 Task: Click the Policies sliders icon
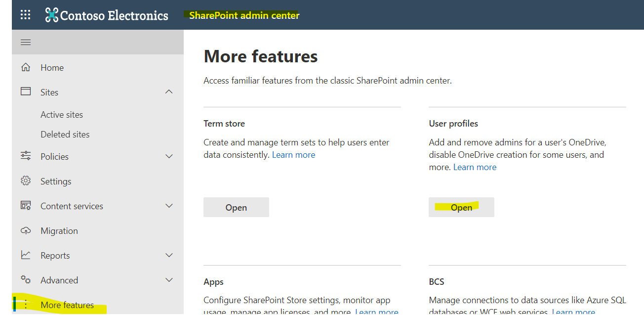tap(26, 156)
